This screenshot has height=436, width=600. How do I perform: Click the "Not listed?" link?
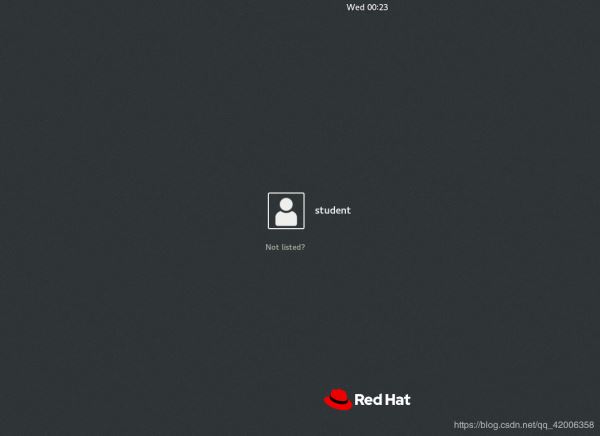click(285, 247)
